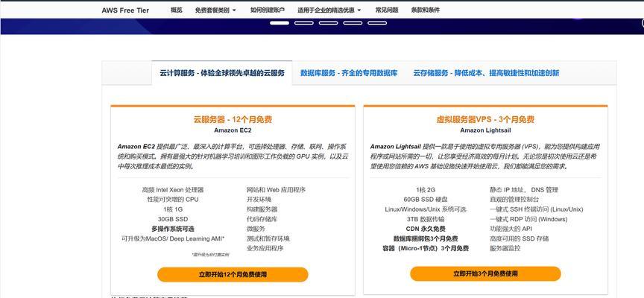Viewport: 644px width, 298px height.
Task: Click the 容器（Micro-1节点）3个月免费 text
Action: pos(426,248)
